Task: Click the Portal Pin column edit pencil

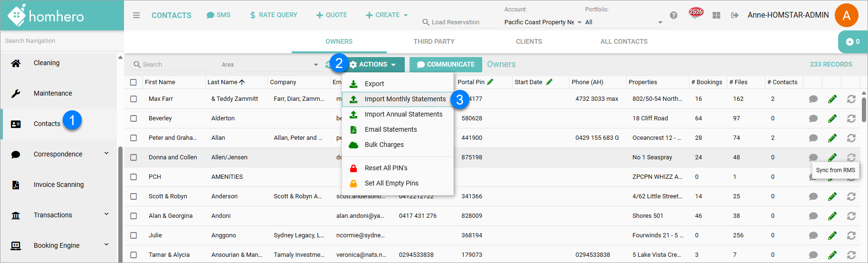Action: pyautogui.click(x=490, y=82)
